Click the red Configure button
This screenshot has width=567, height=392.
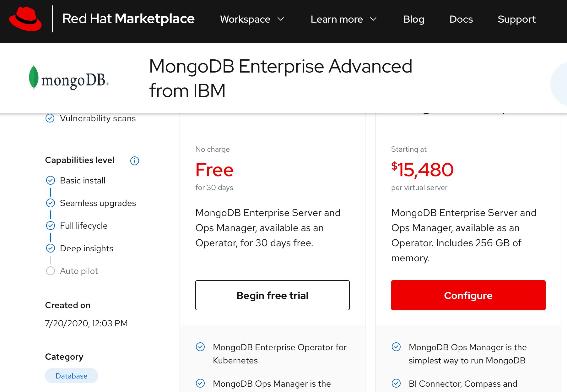coord(468,295)
